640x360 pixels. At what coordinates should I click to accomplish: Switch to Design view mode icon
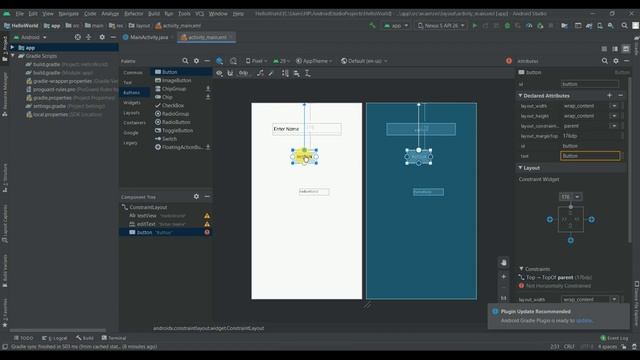pyautogui.click(x=626, y=49)
